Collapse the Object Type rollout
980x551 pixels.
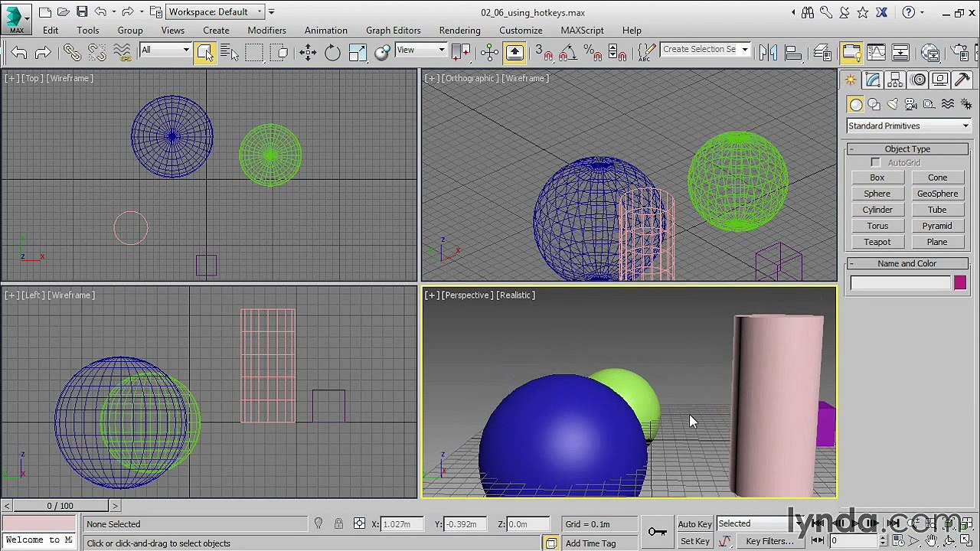pos(907,149)
